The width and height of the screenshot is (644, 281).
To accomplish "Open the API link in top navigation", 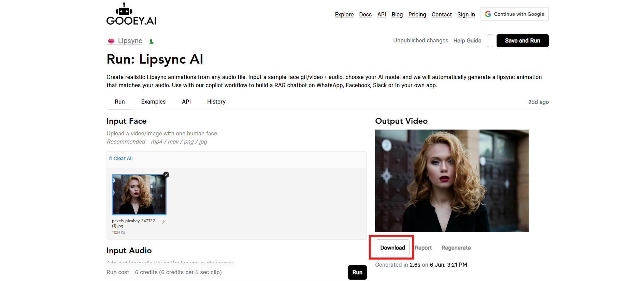I will (382, 14).
